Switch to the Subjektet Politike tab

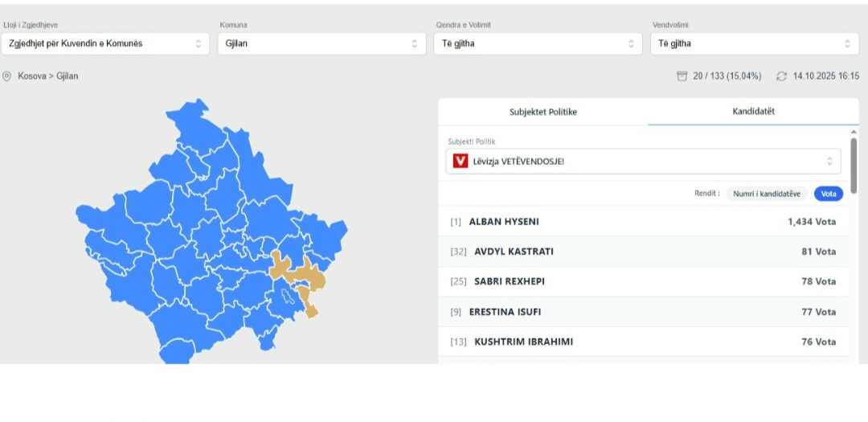(543, 112)
